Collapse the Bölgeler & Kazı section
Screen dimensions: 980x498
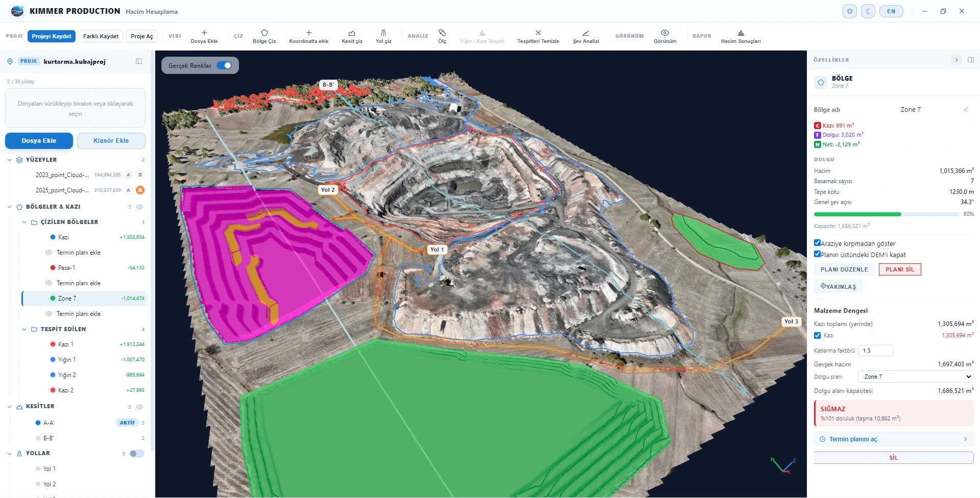point(9,207)
